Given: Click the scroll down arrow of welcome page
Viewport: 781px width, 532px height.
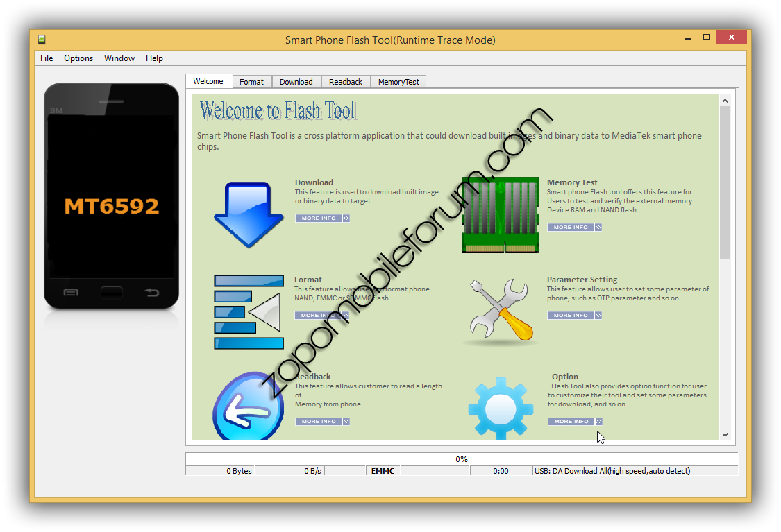Looking at the screenshot, I should [x=725, y=435].
